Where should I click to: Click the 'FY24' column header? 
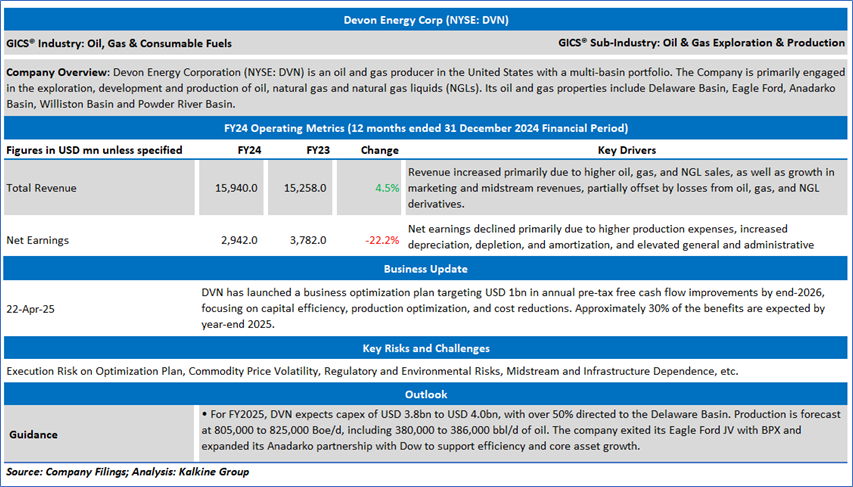coord(249,150)
